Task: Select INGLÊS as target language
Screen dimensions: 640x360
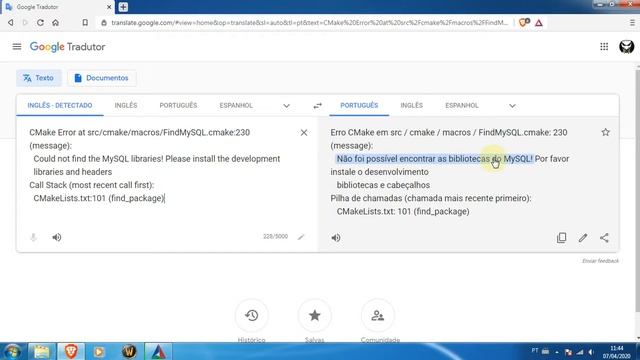Action: point(411,105)
